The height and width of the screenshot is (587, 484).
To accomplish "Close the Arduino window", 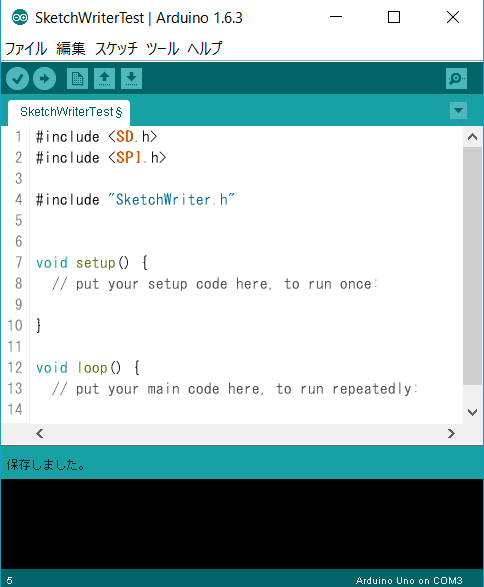I will (x=453, y=17).
